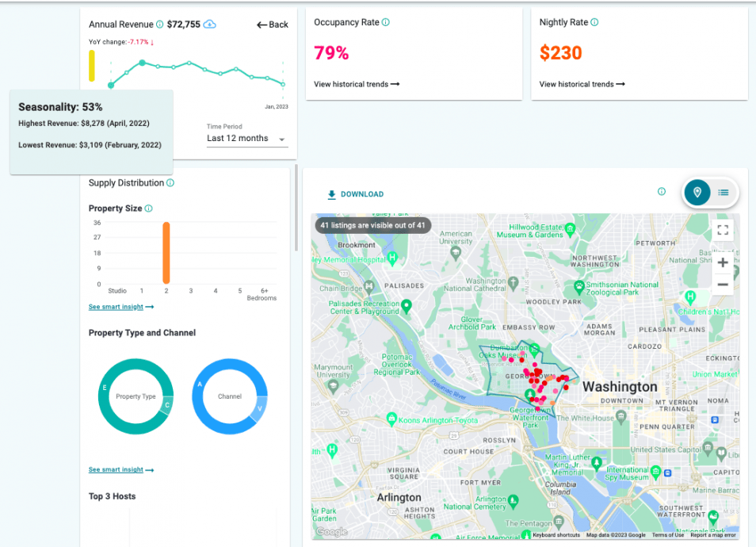Switch to map pin view of listings
The width and height of the screenshot is (756, 547).
[x=697, y=192]
